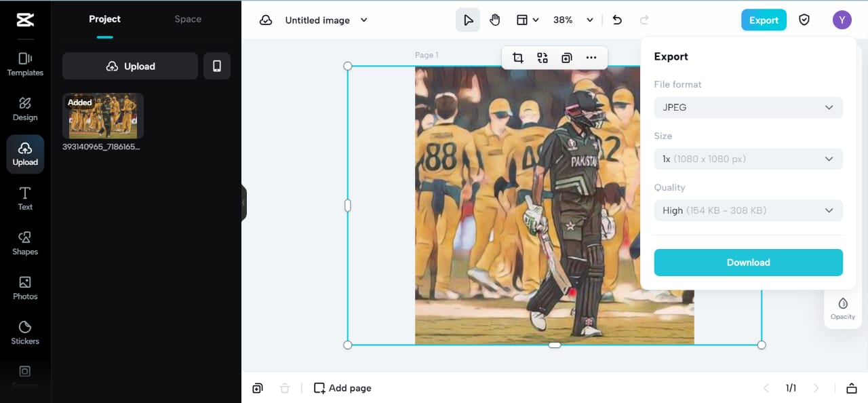Viewport: 868px width, 403px height.
Task: Select the Upload sidebar panel
Action: (25, 154)
